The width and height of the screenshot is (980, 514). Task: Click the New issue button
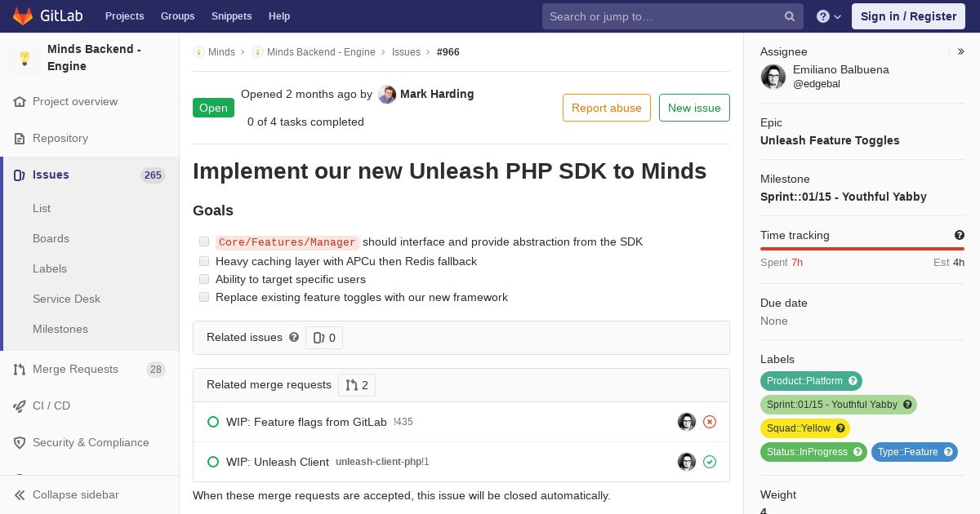[x=694, y=108]
